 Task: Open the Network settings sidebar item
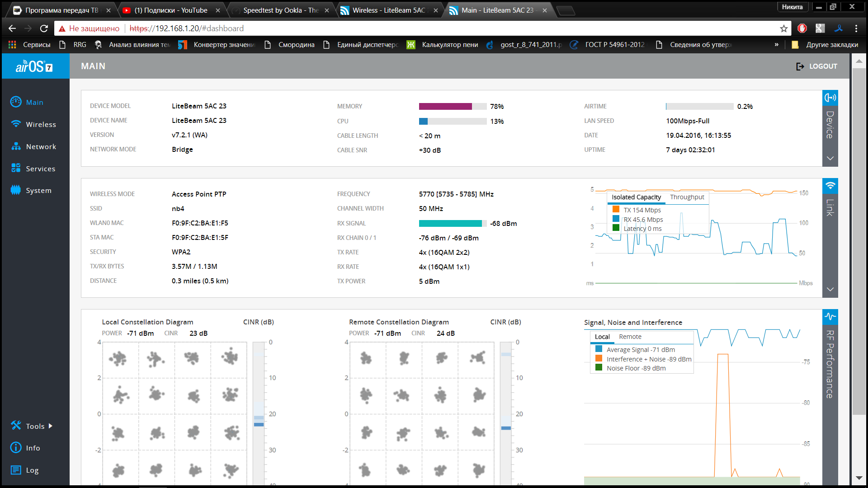pos(34,146)
